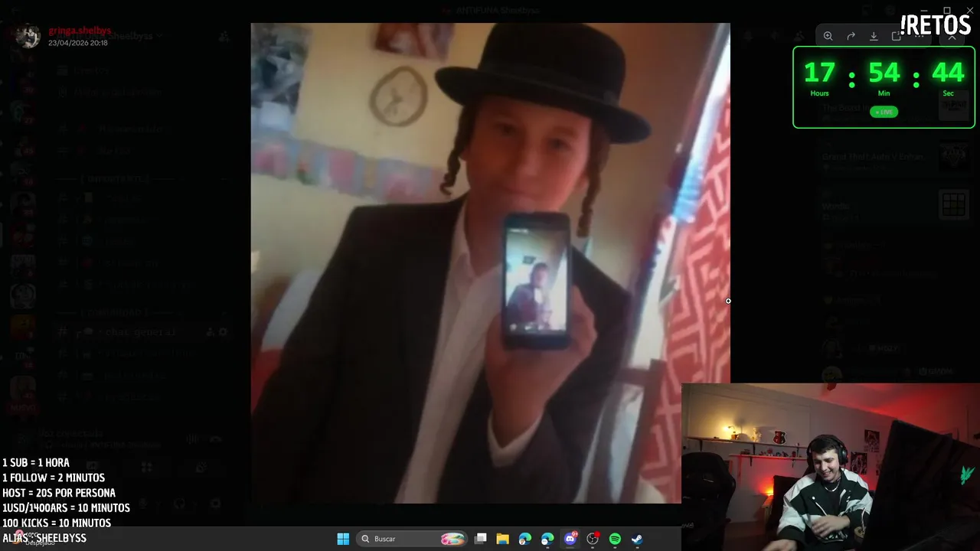The image size is (980, 551).
Task: Open image in browser icon
Action: coord(897,36)
